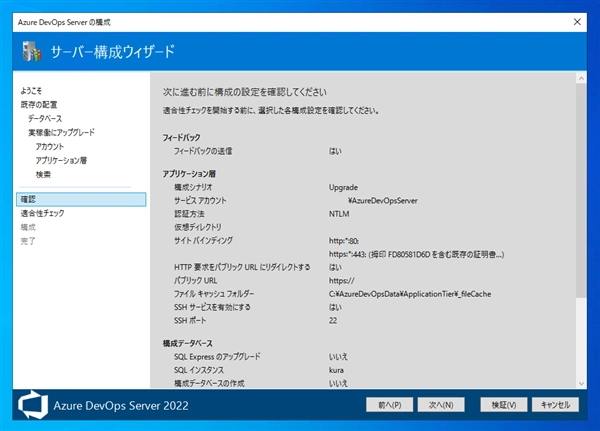
Task: Click the 検証(V) button
Action: pos(504,405)
